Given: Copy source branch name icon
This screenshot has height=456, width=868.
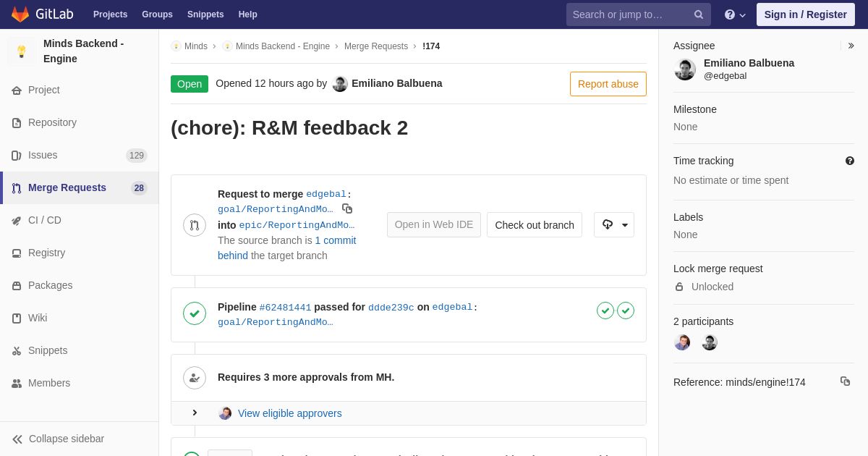Looking at the screenshot, I should pos(347,208).
